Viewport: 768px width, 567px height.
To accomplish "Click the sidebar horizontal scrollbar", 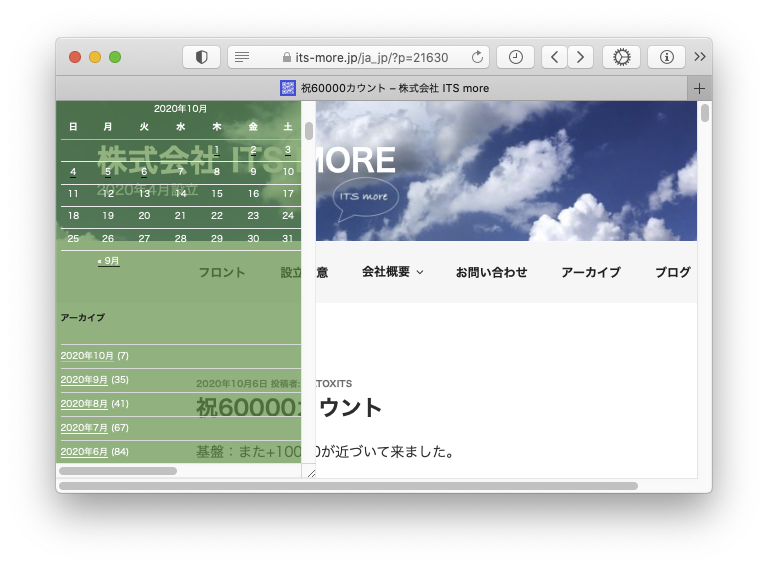I will (118, 470).
